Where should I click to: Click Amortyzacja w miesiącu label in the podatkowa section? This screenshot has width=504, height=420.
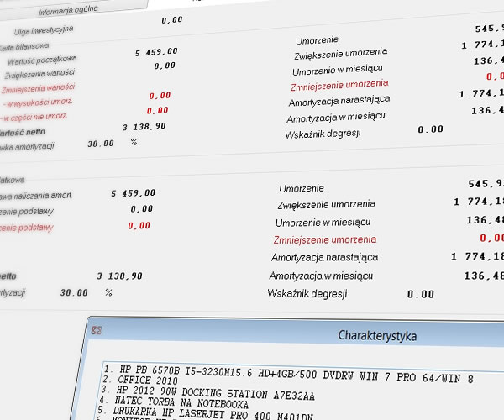pyautogui.click(x=321, y=276)
